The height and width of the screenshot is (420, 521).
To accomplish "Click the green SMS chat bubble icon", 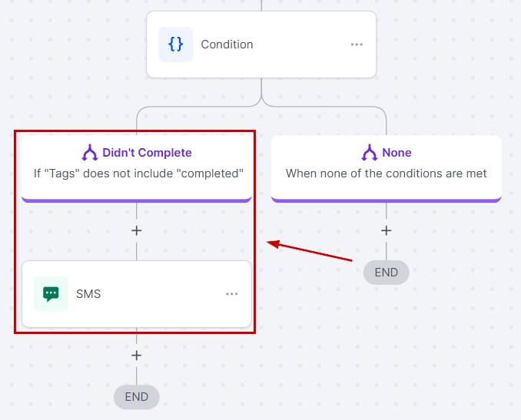I will click(x=51, y=293).
